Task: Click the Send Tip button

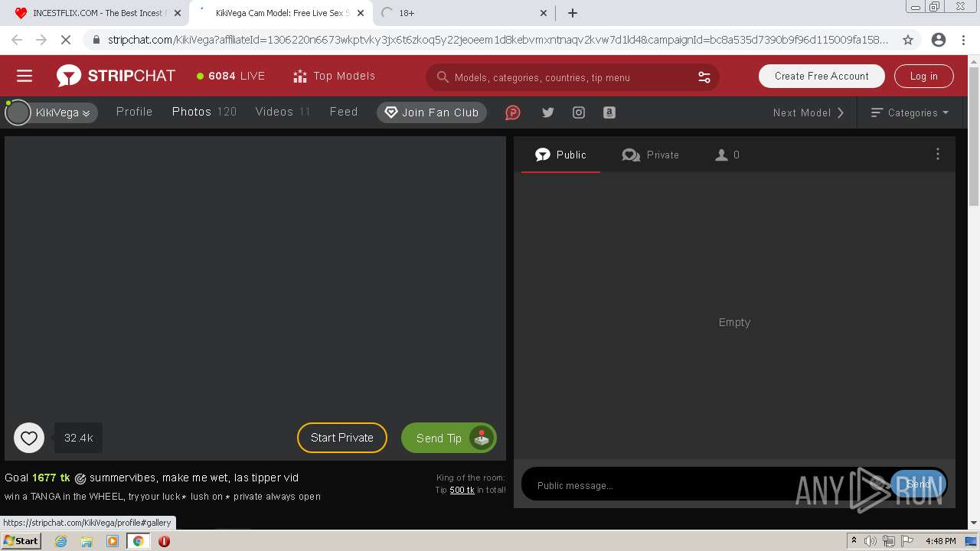Action: pyautogui.click(x=449, y=438)
